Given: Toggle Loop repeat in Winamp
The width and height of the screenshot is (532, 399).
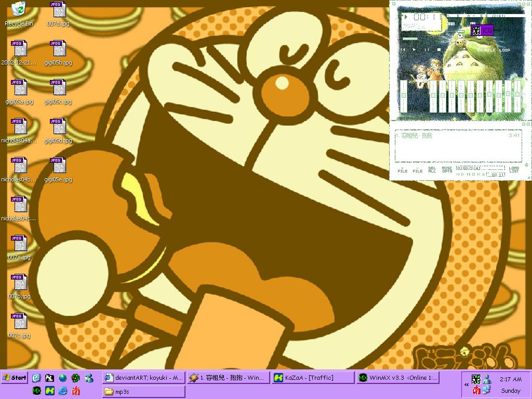Looking at the screenshot, I should click(x=504, y=50).
